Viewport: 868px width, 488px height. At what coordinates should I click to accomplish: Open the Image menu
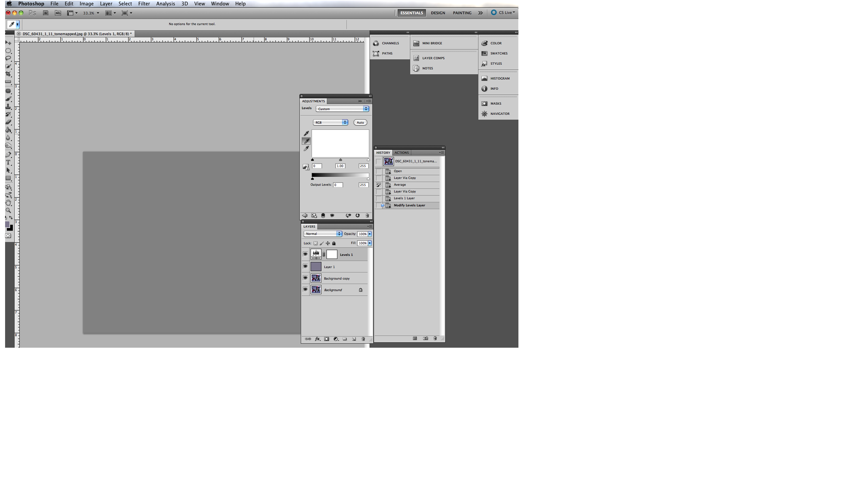[86, 4]
